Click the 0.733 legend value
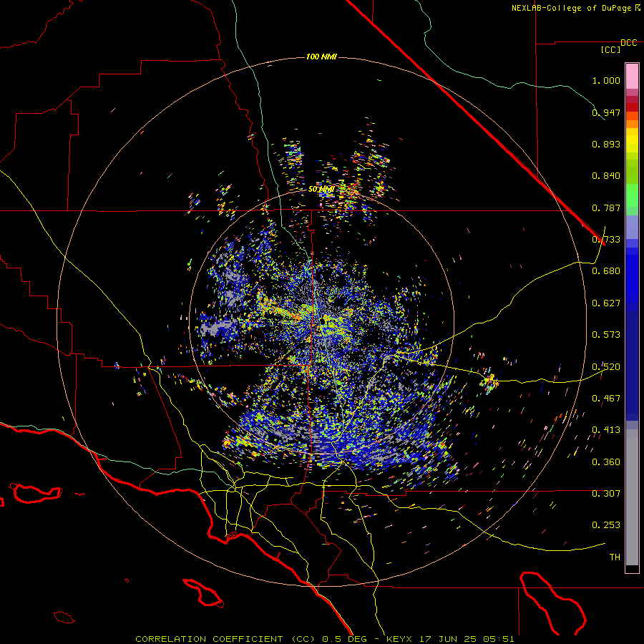644x644 pixels. click(606, 240)
